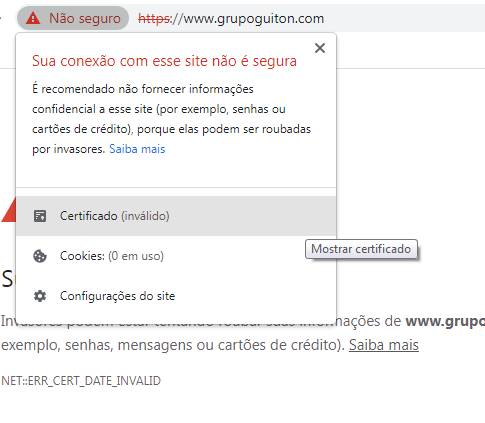Close the site info popup

pos(320,48)
